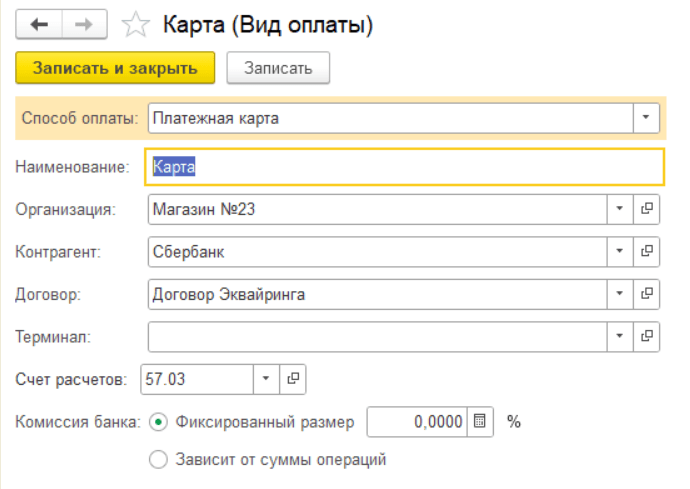Image resolution: width=690 pixels, height=489 pixels.
Task: Open the account 57.03 card icon
Action: tap(293, 379)
